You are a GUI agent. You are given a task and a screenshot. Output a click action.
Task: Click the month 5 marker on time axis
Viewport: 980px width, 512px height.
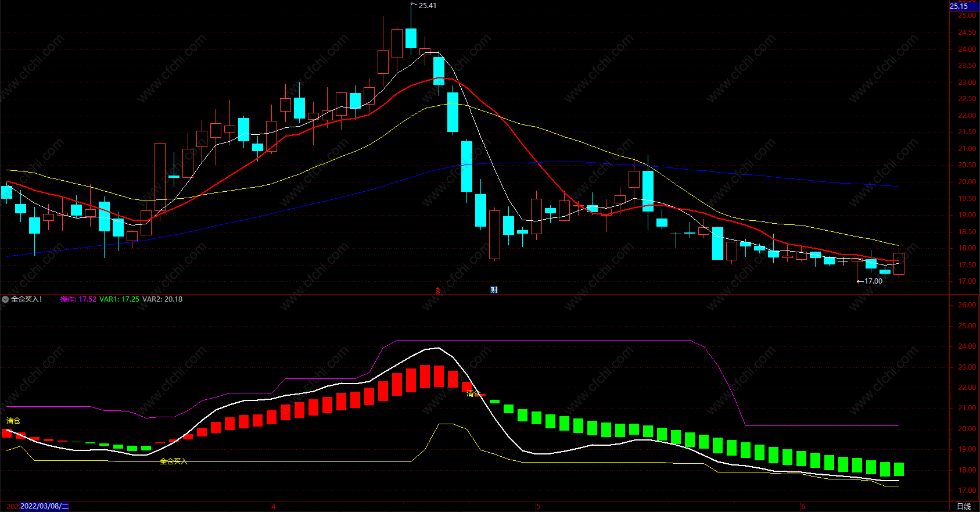coord(539,507)
